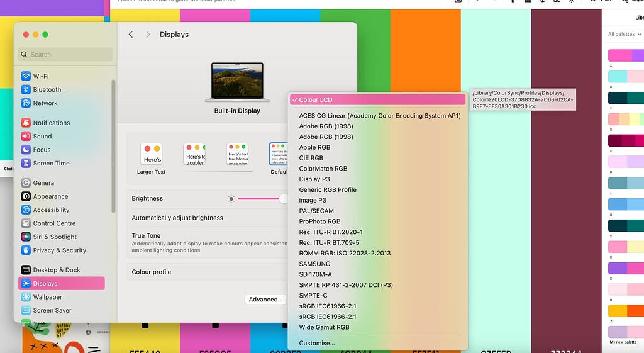
Task: Select SMPTE RP 431-2-2007 DCI (P3)
Action: [346, 285]
